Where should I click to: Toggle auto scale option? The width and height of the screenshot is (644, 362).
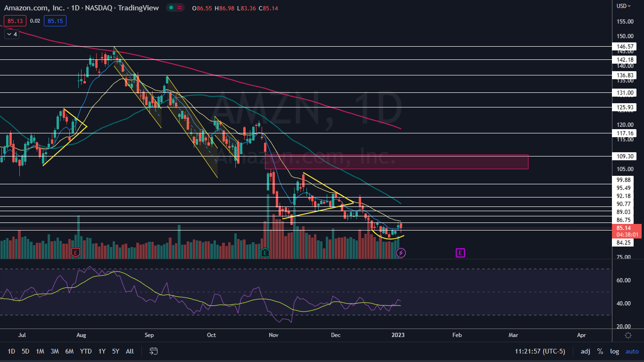(x=632, y=351)
